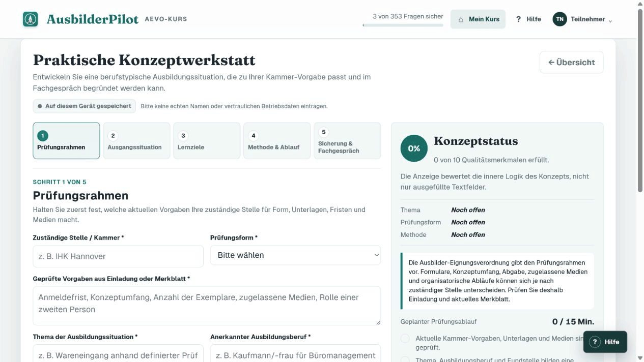Switch to step tab 2 Ausgangssituation
This screenshot has width=644, height=362.
[136, 141]
